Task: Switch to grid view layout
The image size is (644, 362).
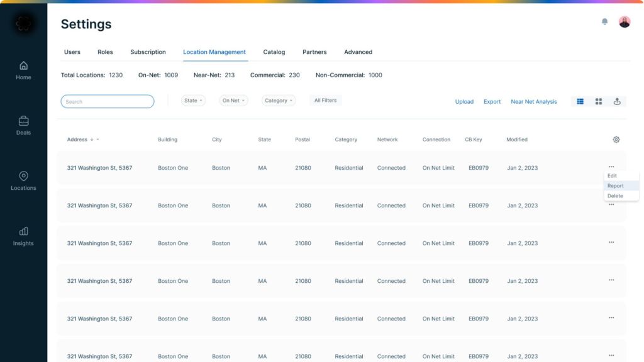Action: tap(599, 101)
